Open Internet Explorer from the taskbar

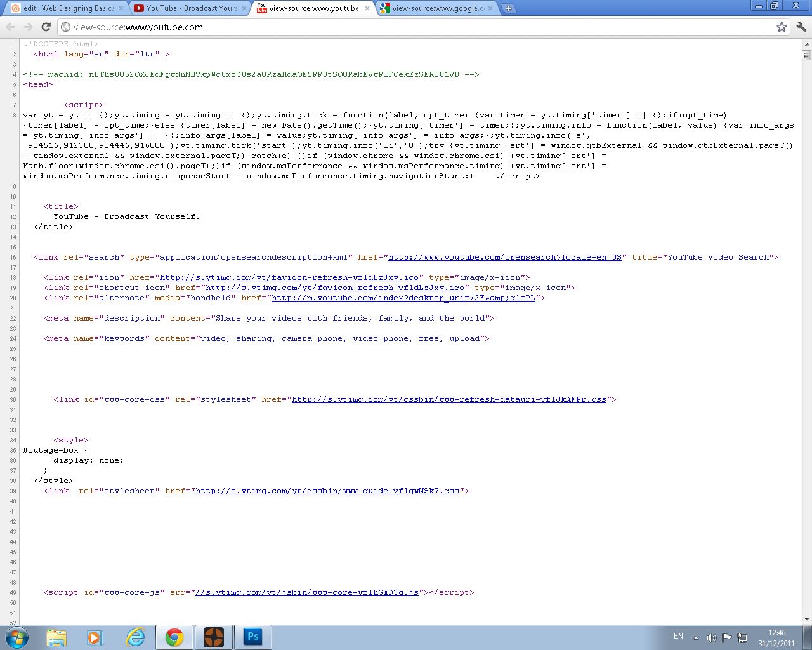click(135, 637)
